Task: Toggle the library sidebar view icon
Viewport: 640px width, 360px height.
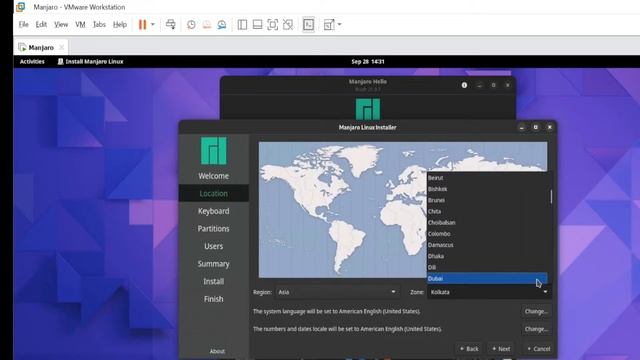Action: 242,25
